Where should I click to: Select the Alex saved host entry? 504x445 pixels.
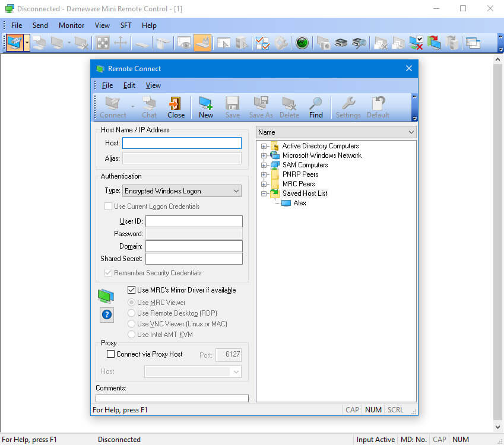[x=300, y=203]
